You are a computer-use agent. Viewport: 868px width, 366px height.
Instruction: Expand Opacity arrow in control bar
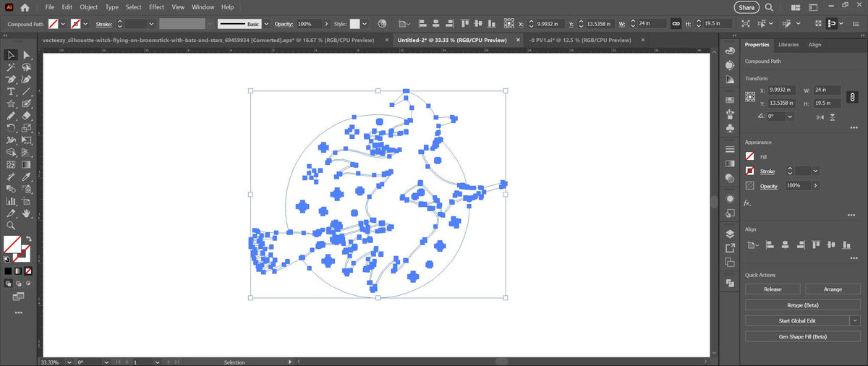click(x=327, y=23)
